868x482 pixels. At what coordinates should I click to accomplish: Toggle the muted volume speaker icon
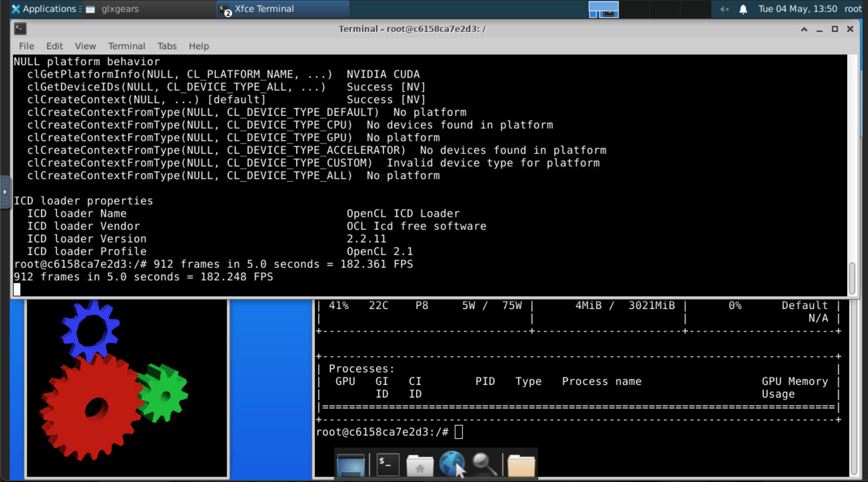[x=724, y=9]
